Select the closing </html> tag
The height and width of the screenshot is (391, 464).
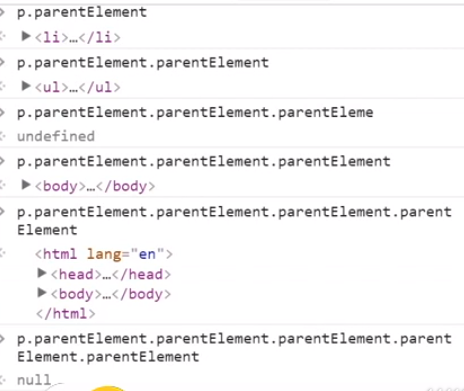(x=66, y=314)
